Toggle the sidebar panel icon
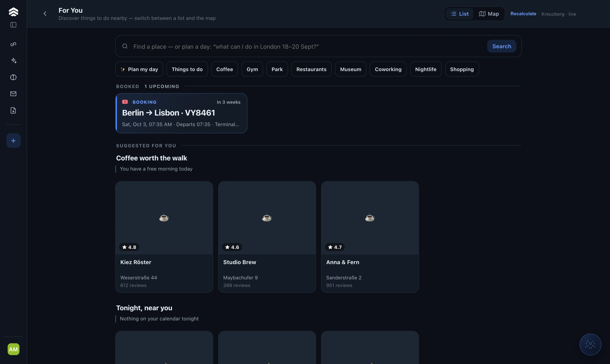The height and width of the screenshot is (364, 610). click(13, 25)
